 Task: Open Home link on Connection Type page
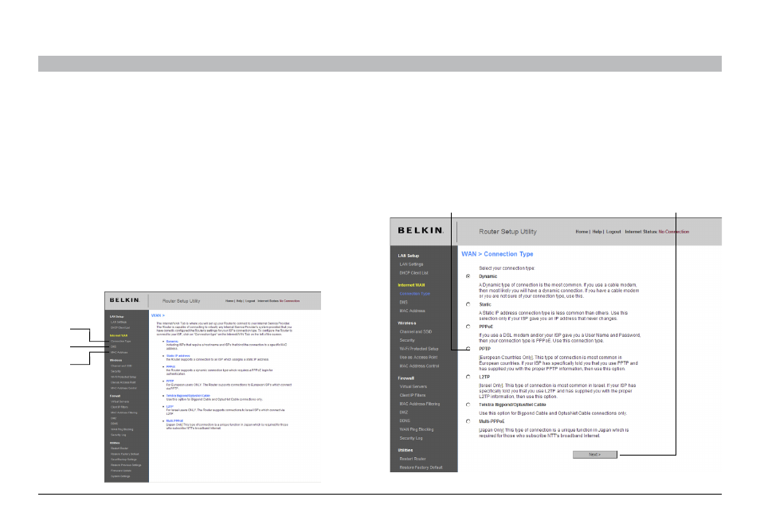click(x=582, y=232)
